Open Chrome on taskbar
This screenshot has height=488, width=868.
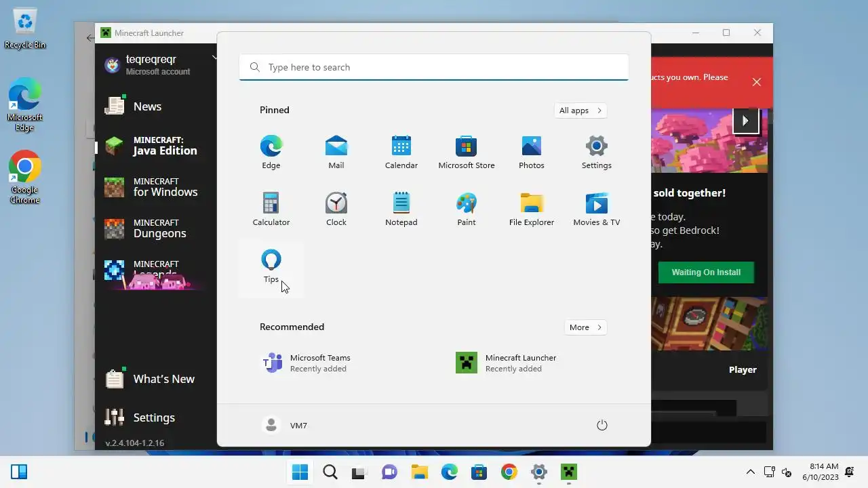pyautogui.click(x=509, y=472)
